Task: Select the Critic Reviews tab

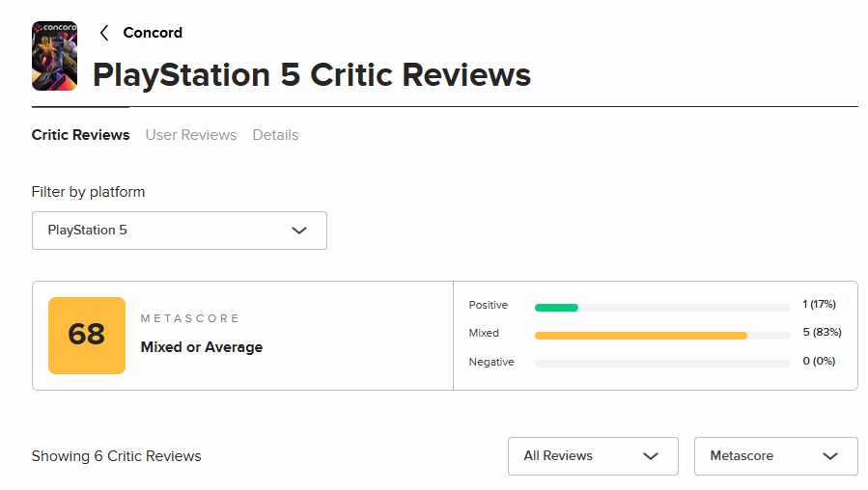Action: (80, 135)
